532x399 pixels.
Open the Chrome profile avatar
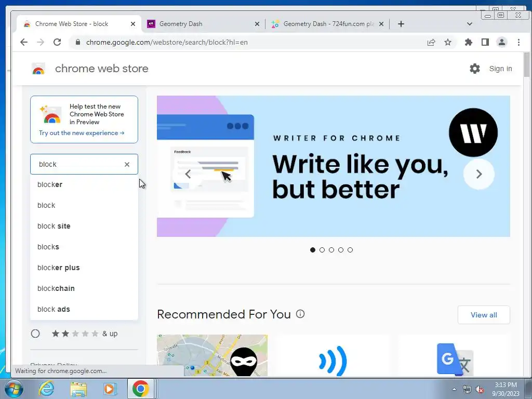pyautogui.click(x=502, y=42)
